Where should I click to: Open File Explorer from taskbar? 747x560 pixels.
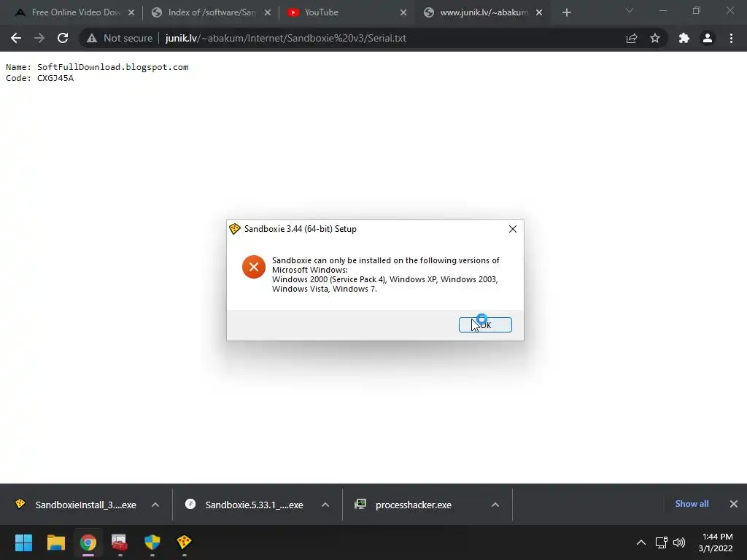(x=55, y=542)
